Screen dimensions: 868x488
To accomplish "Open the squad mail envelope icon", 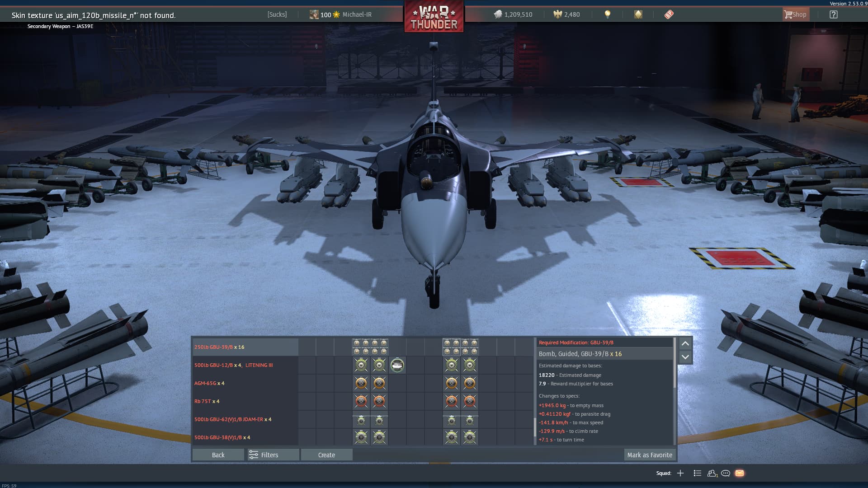I will point(739,473).
